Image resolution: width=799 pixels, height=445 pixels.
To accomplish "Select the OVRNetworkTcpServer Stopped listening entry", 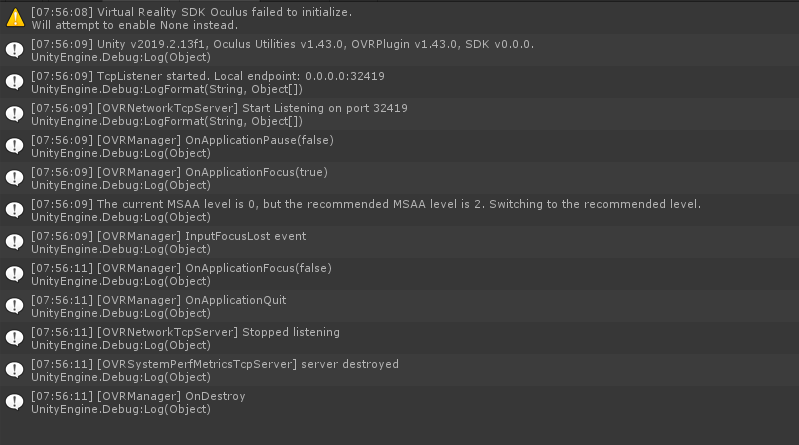I will coord(400,338).
